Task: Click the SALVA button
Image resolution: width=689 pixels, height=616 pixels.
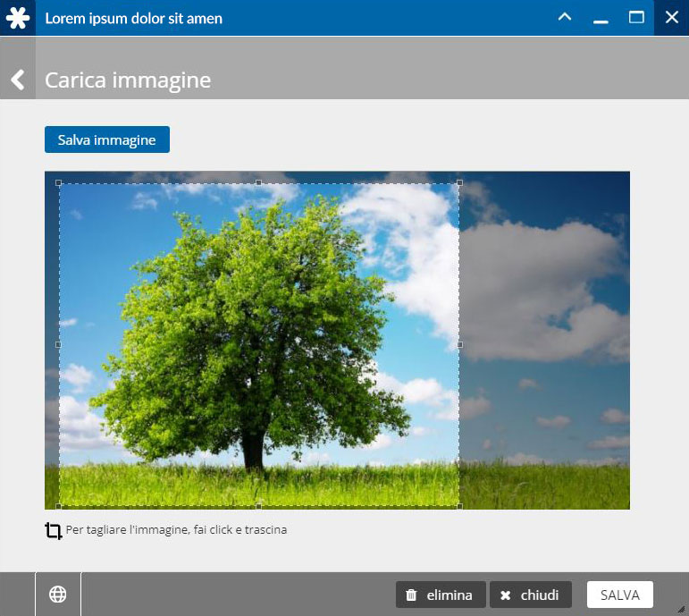Action: click(620, 595)
